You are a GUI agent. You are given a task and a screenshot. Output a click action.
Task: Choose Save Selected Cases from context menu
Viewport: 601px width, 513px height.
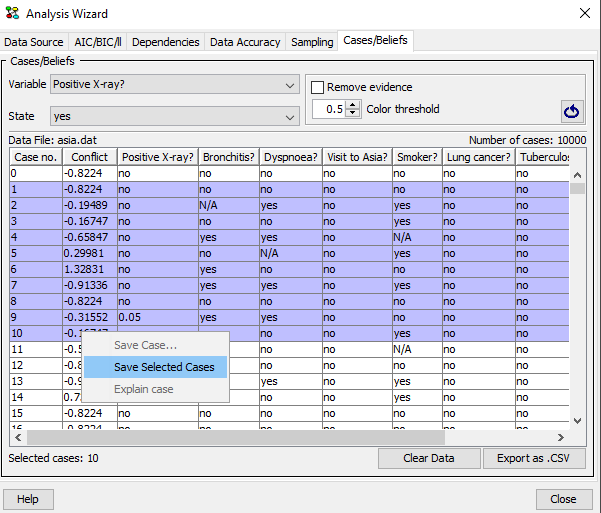pos(156,367)
